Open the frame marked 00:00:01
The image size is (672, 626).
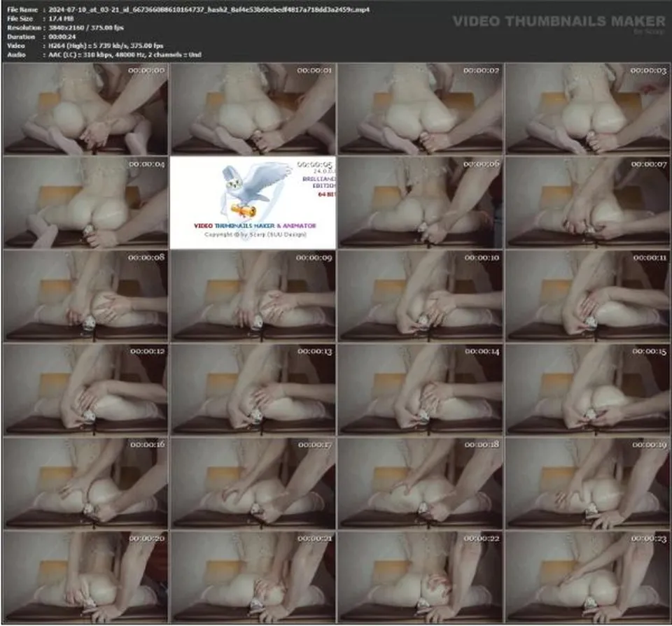tap(253, 109)
